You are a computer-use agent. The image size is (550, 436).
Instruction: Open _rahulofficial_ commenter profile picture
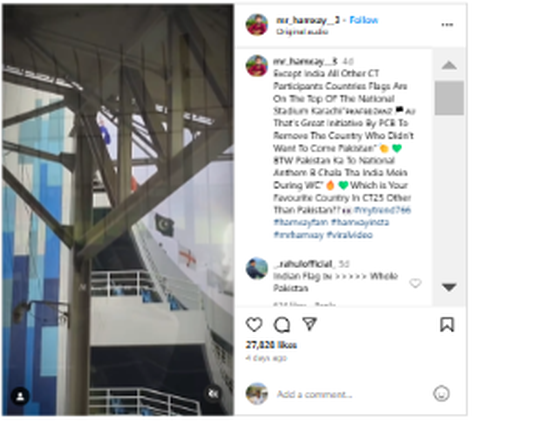[x=257, y=269]
